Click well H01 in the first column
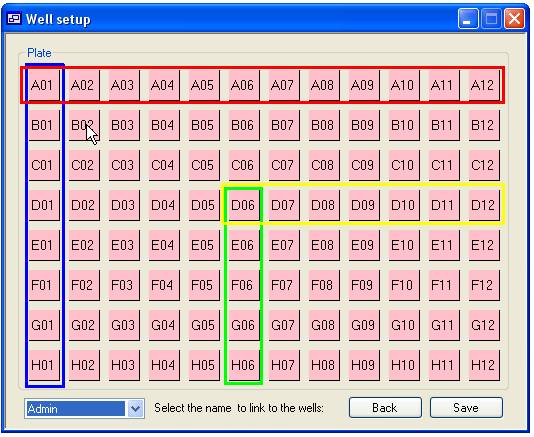The height and width of the screenshot is (437, 534). tap(44, 365)
